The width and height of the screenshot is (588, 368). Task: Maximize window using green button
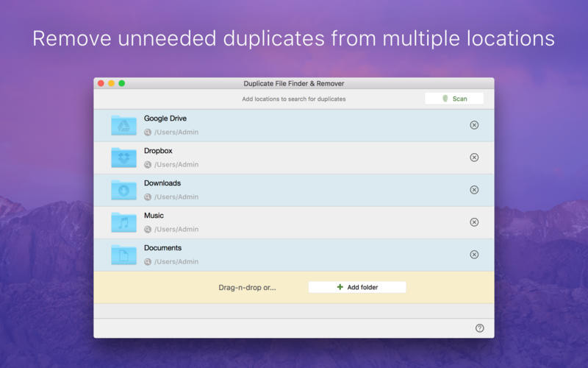122,83
